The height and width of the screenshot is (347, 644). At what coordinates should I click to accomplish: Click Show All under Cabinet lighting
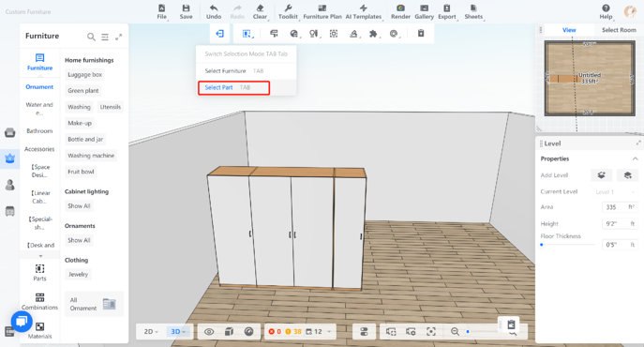coord(79,206)
